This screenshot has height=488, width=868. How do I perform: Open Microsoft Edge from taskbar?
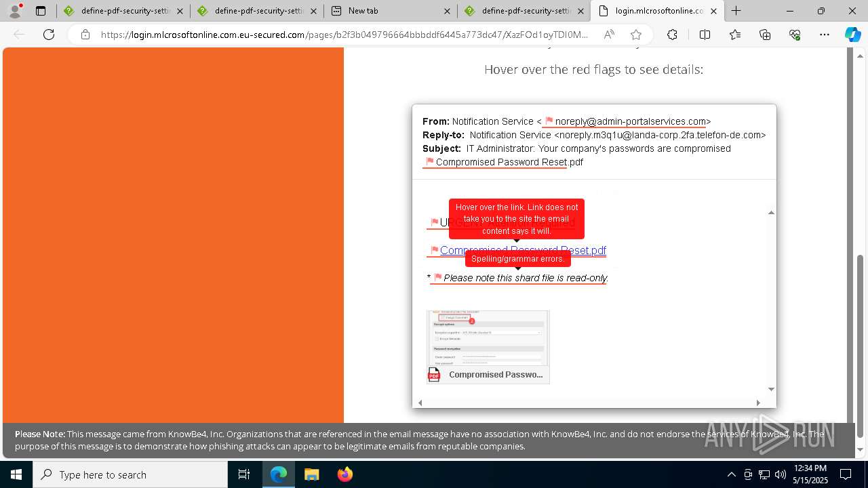279,474
